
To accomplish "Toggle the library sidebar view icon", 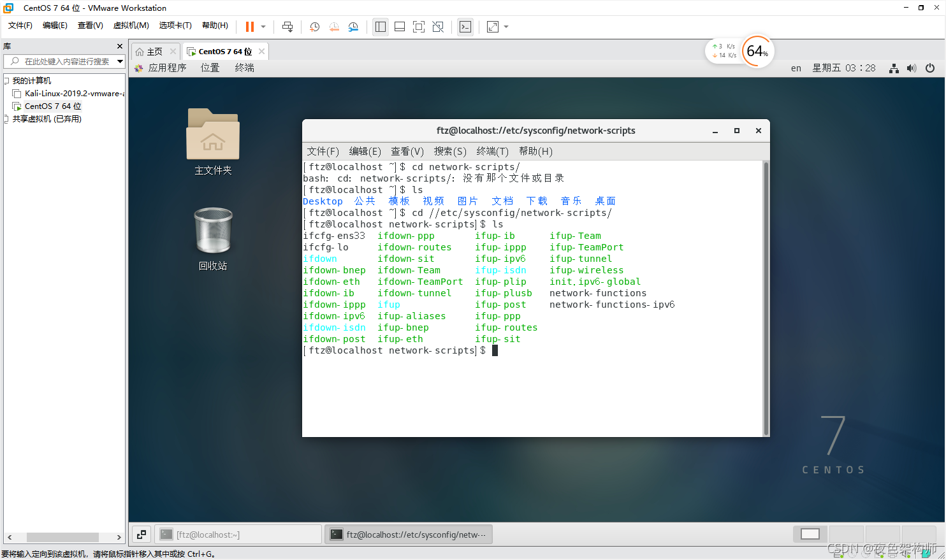I will pyautogui.click(x=381, y=27).
